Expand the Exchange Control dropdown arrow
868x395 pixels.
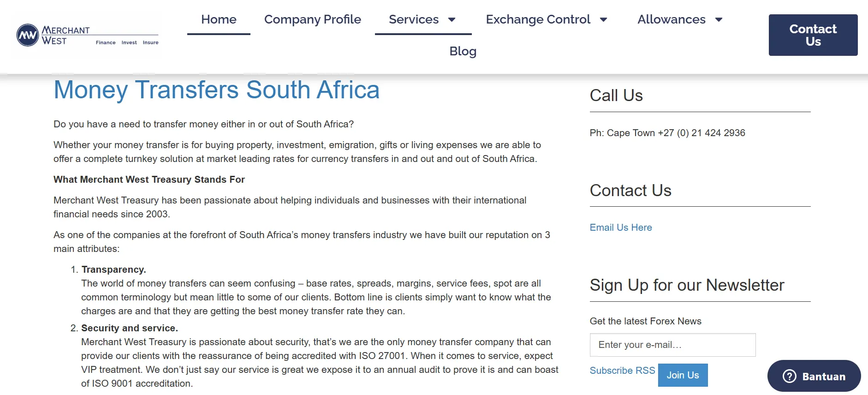tap(603, 19)
